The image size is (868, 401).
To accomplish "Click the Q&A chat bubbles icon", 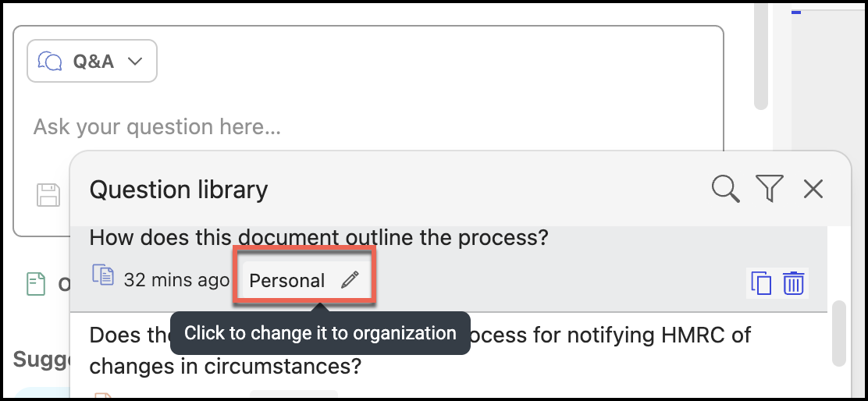I will tap(50, 62).
